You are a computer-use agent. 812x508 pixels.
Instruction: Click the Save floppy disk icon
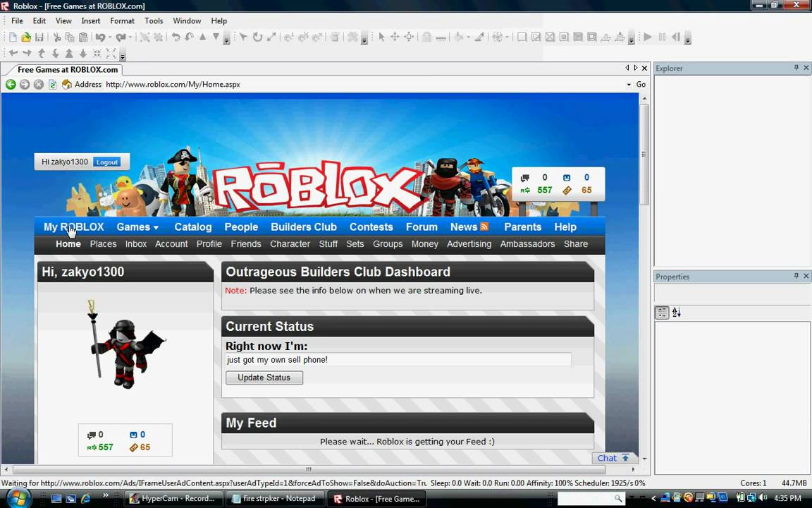[39, 37]
